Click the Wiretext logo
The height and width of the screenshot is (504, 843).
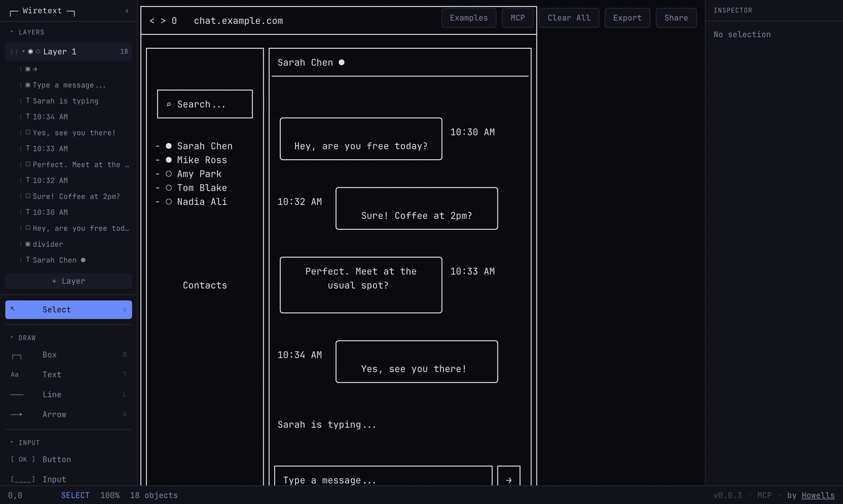[x=42, y=11]
